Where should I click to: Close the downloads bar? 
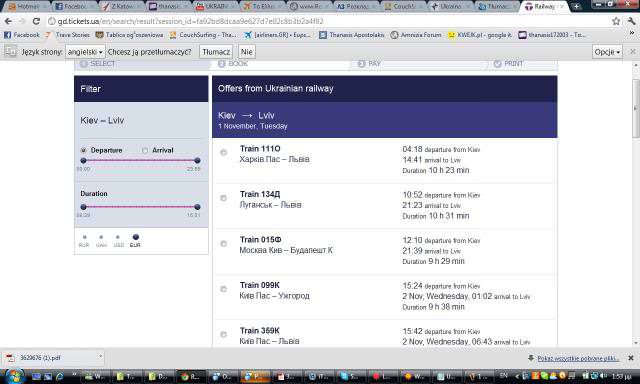(x=631, y=358)
